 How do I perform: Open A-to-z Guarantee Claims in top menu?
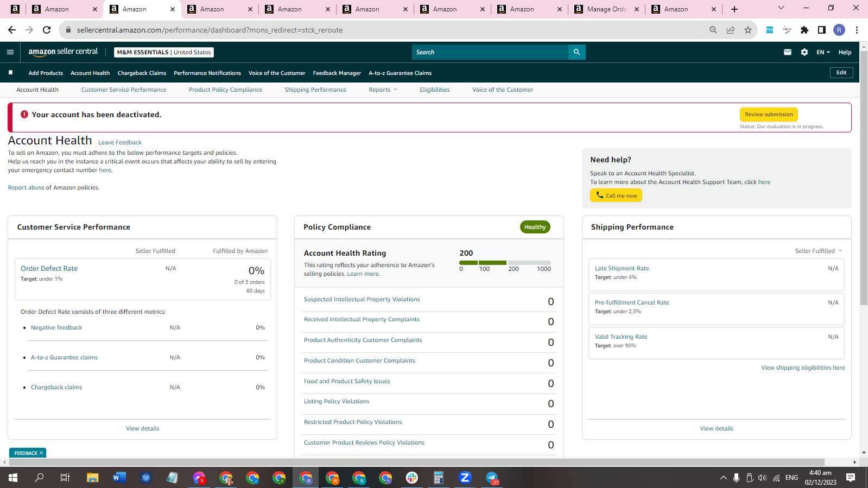click(x=400, y=73)
